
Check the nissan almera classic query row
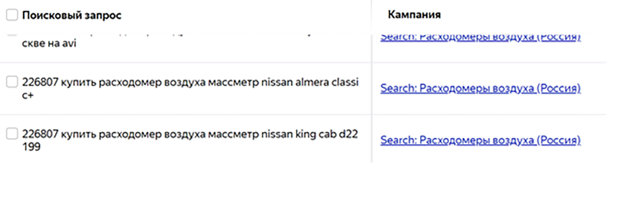coord(12,82)
